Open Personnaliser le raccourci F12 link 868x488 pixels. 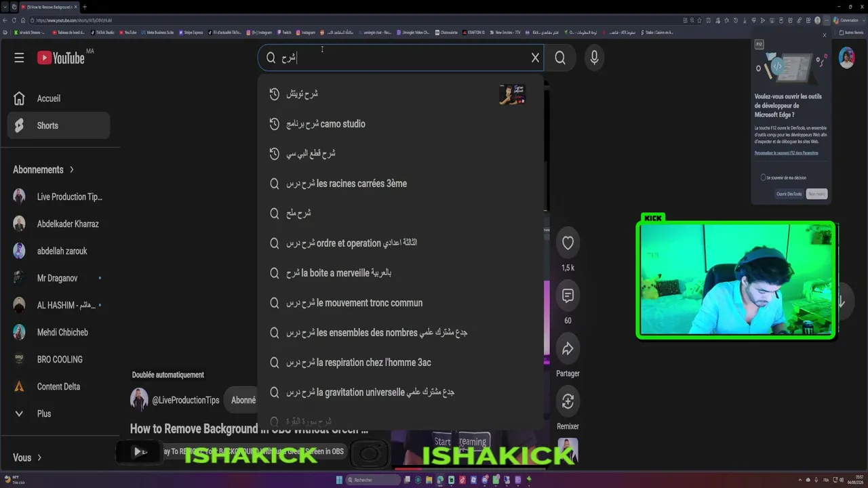coord(787,153)
